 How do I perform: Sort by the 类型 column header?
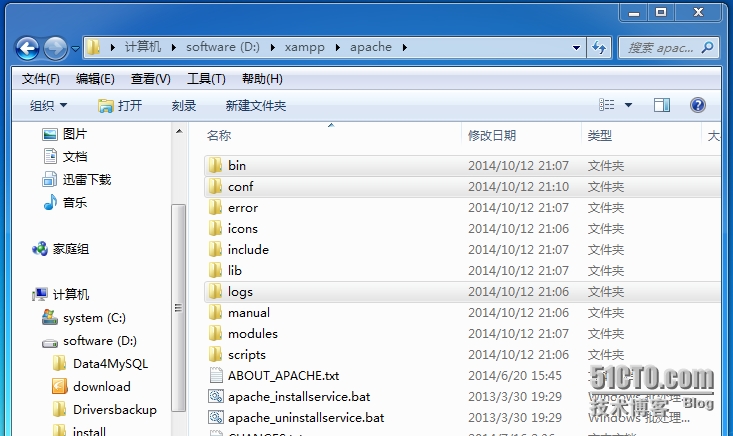(599, 136)
